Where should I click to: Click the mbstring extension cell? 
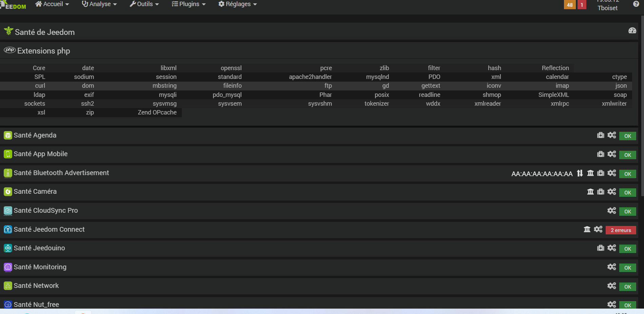point(164,86)
